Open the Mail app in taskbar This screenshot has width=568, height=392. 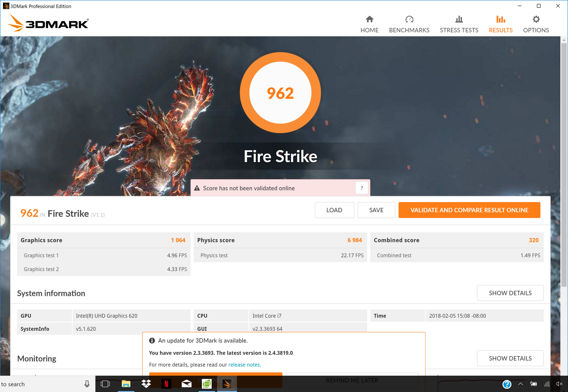[186, 384]
